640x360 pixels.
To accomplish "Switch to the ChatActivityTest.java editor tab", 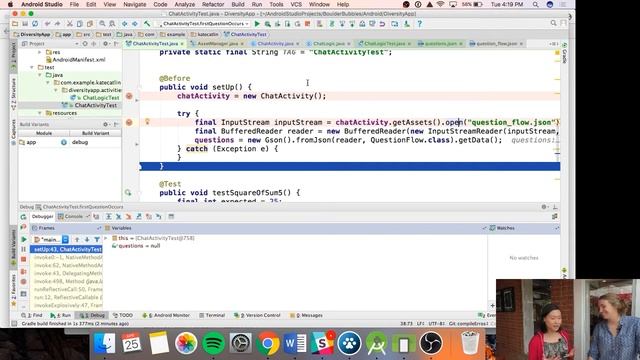I will click(x=155, y=44).
